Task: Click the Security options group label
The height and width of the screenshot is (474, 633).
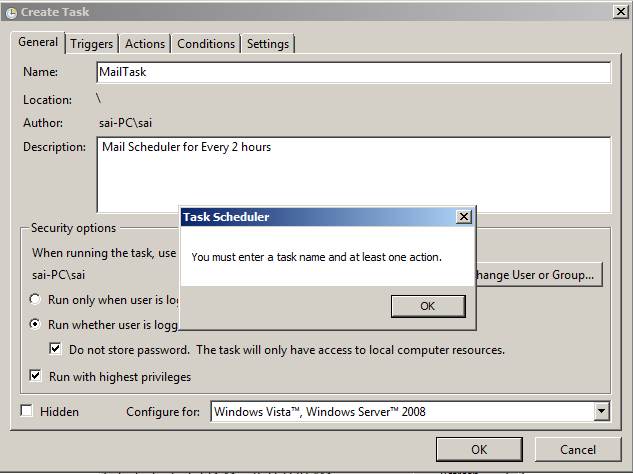Action: [x=73, y=228]
